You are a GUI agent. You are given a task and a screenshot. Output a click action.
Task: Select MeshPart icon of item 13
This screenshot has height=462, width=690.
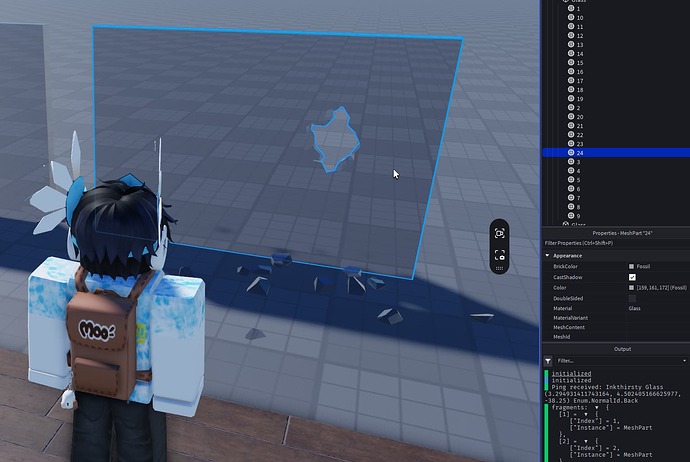pyautogui.click(x=571, y=44)
